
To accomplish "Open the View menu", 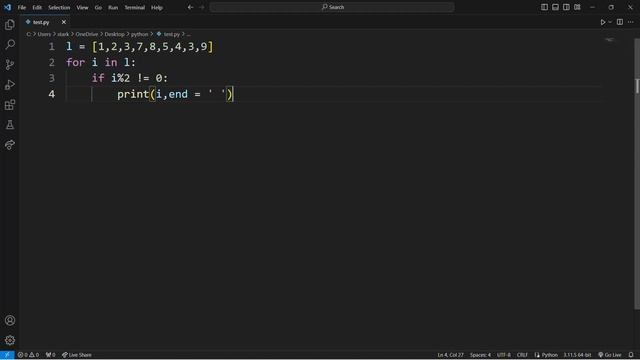I will (82, 7).
